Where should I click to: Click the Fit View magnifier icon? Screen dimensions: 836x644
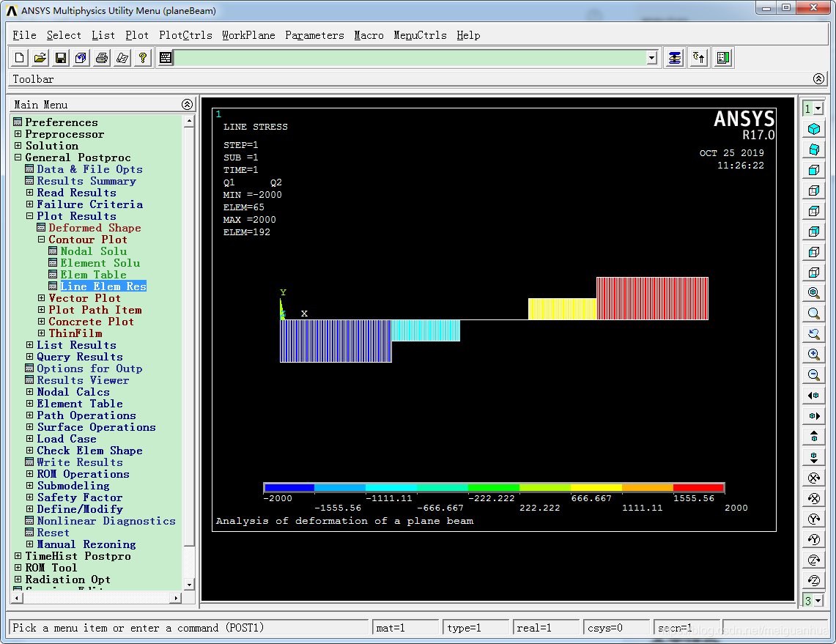[x=813, y=293]
